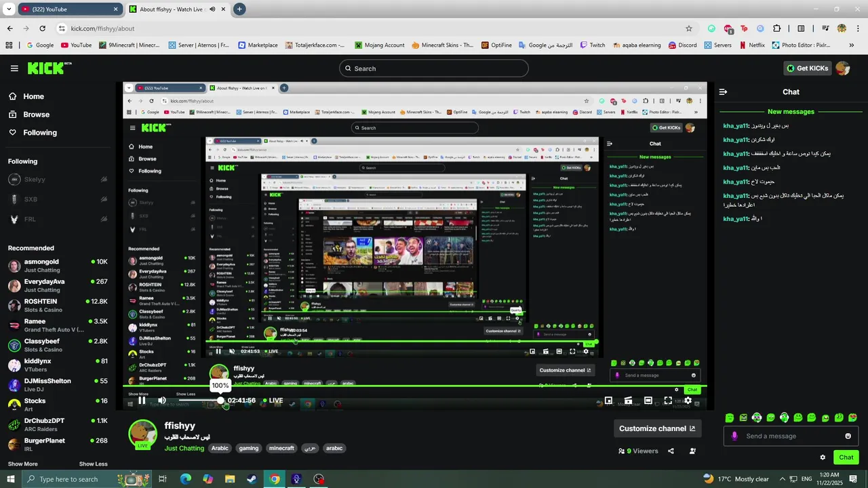This screenshot has height=488, width=868.
Task: Open Chrome media controls icon
Action: (825, 28)
